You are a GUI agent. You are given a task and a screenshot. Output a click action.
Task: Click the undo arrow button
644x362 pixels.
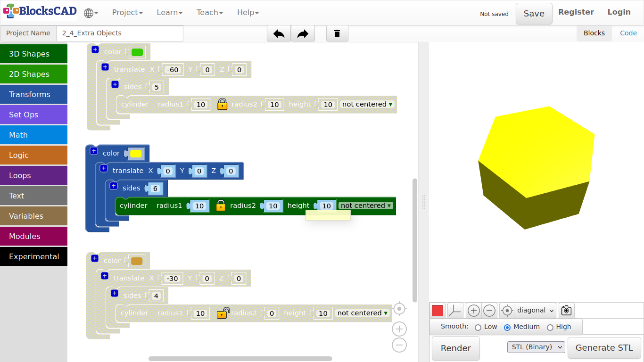coord(279,33)
